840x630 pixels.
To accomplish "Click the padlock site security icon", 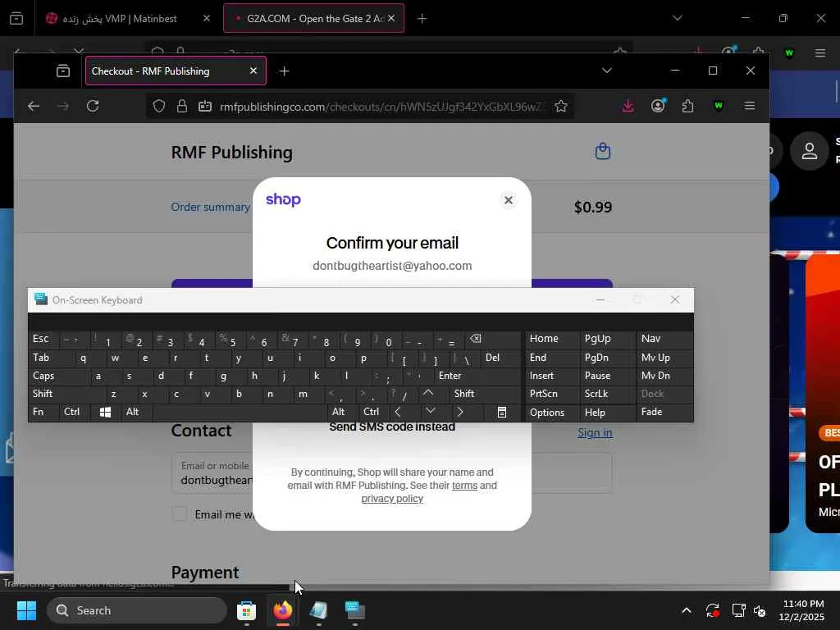I will 182,106.
